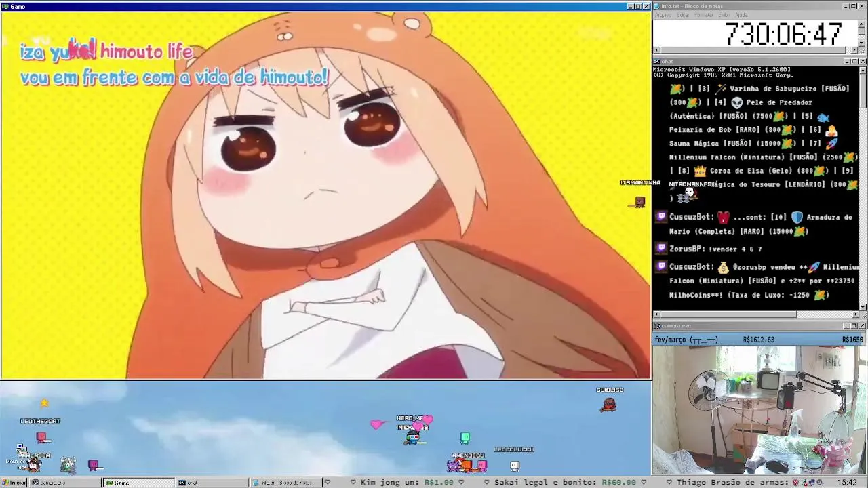Click the heart icon before Kim jong un
This screenshot has height=488, width=868.
coord(353,483)
